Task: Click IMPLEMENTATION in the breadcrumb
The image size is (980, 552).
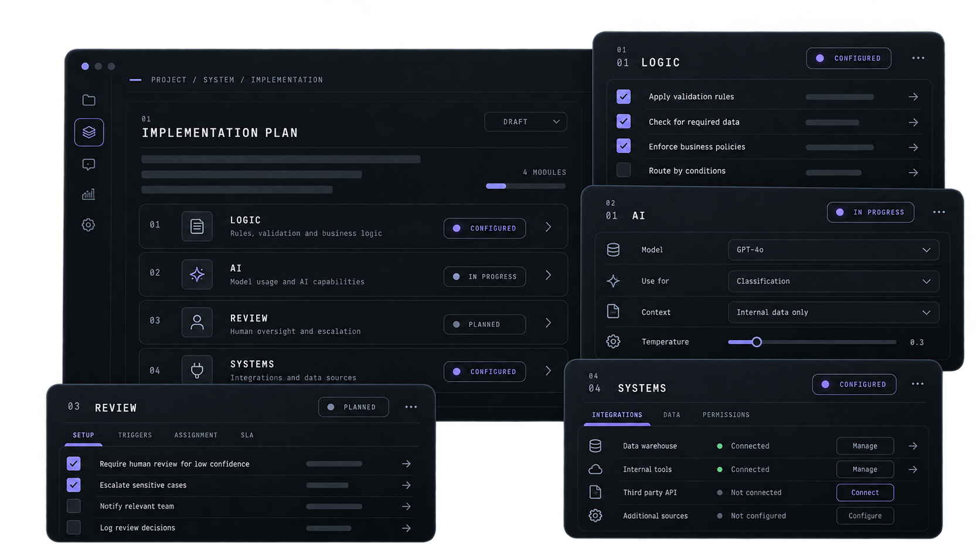Action: click(x=287, y=80)
